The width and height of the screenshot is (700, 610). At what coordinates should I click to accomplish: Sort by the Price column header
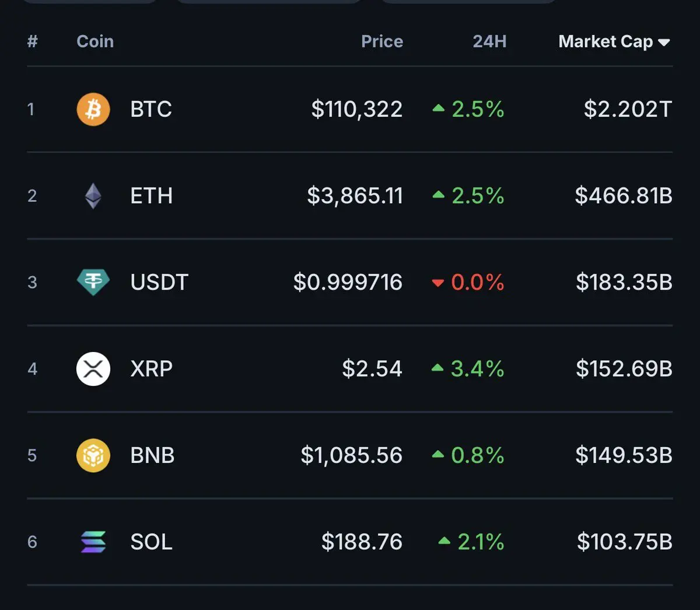[x=382, y=41]
